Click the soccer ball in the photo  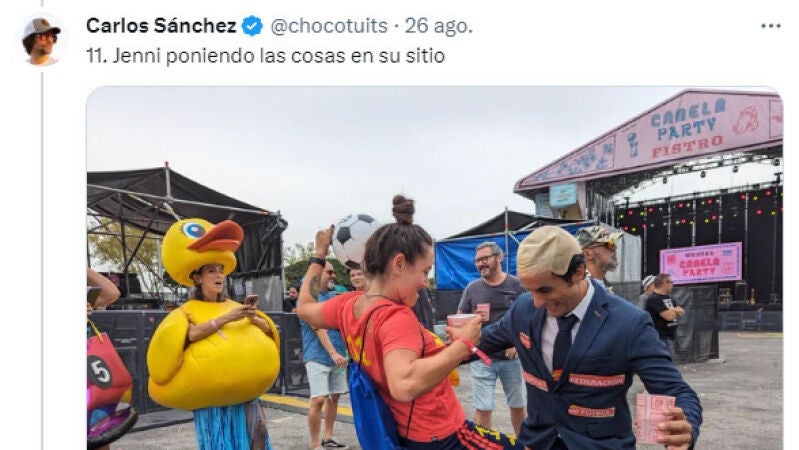tap(355, 237)
